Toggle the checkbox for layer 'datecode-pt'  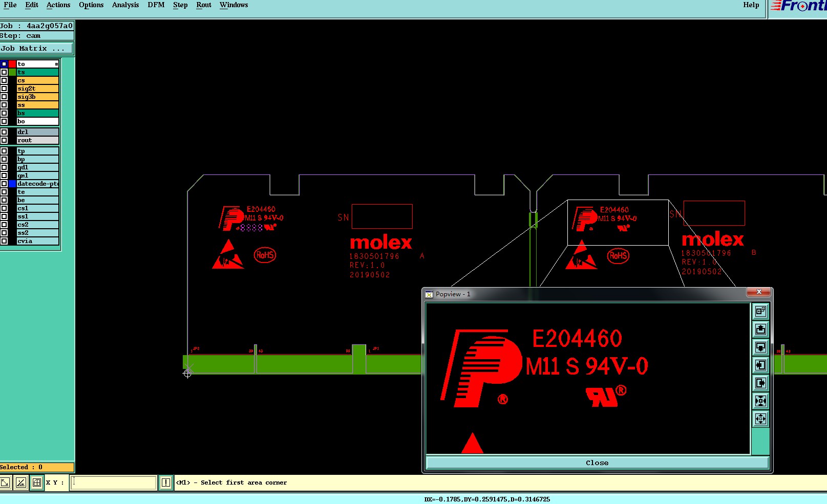click(4, 184)
